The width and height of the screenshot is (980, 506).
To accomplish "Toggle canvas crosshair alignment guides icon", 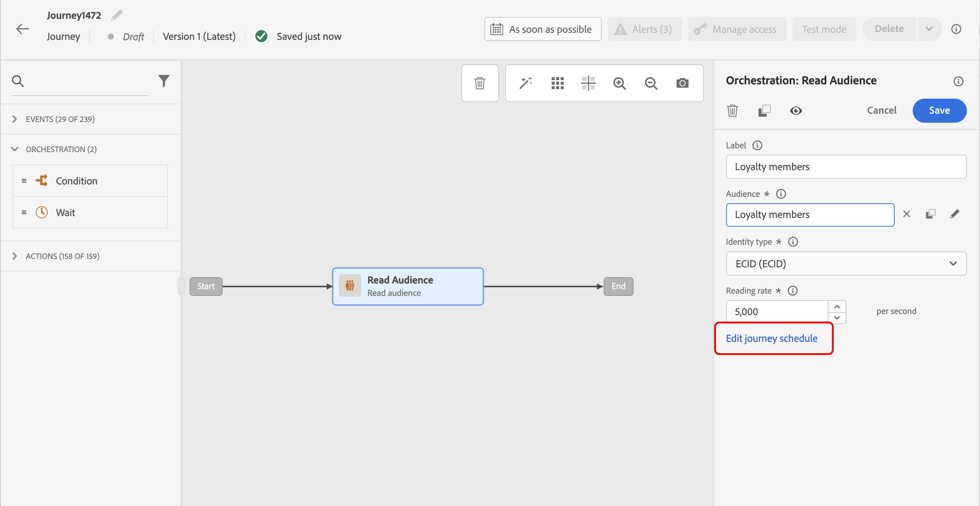I will [x=588, y=83].
